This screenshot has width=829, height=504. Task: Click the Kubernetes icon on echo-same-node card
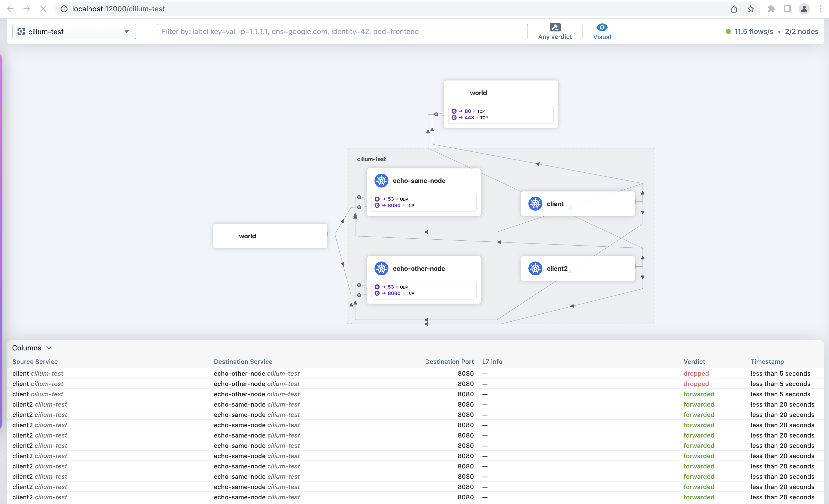point(381,181)
